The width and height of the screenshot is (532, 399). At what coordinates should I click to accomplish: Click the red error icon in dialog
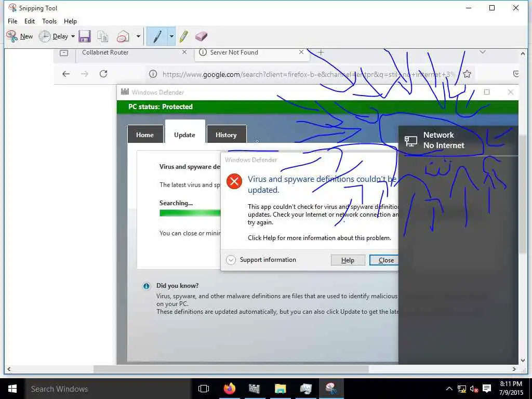pyautogui.click(x=234, y=181)
